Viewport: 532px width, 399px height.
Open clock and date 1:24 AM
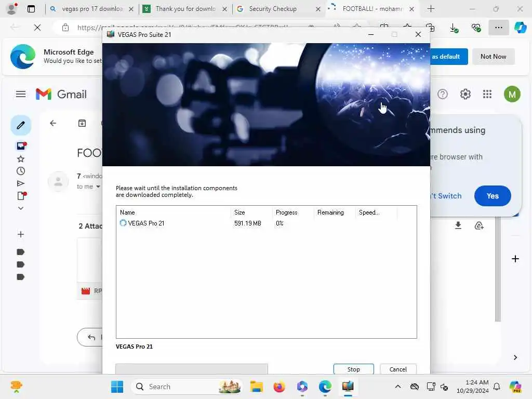(x=473, y=387)
